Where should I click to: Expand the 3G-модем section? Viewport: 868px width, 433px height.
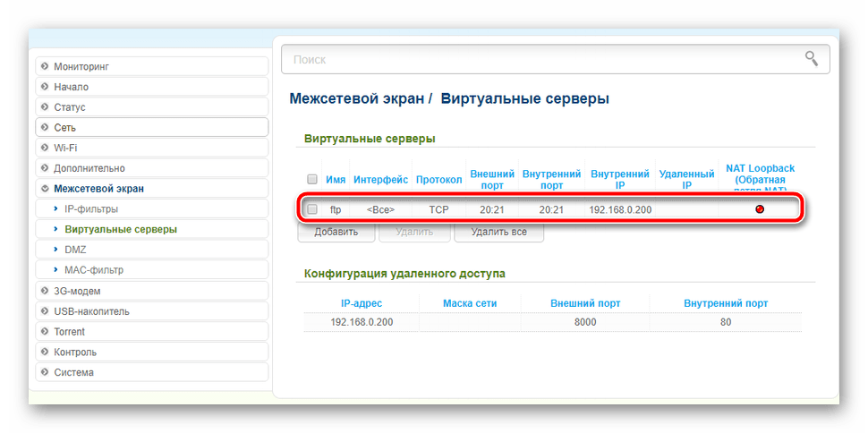point(45,291)
